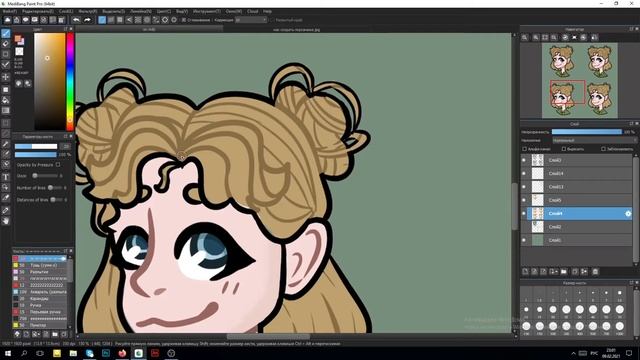Viewport: 640px width, 360px height.
Task: Undock the brush parameters panel
Action: [x=65, y=136]
